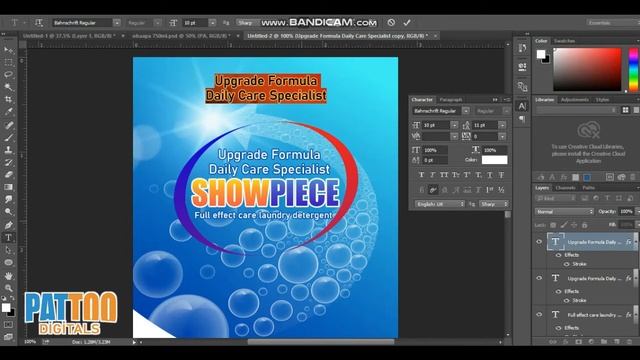
Task: Switch to the Untitled-1 document tab
Action: [69, 36]
